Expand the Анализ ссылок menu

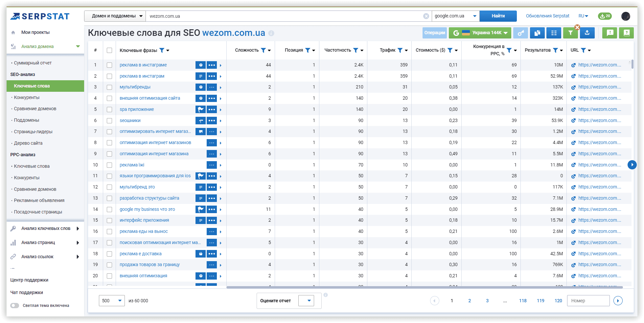[45, 257]
